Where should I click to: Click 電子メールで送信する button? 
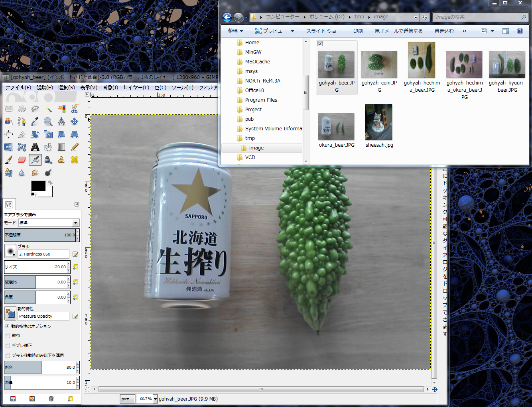click(x=399, y=31)
